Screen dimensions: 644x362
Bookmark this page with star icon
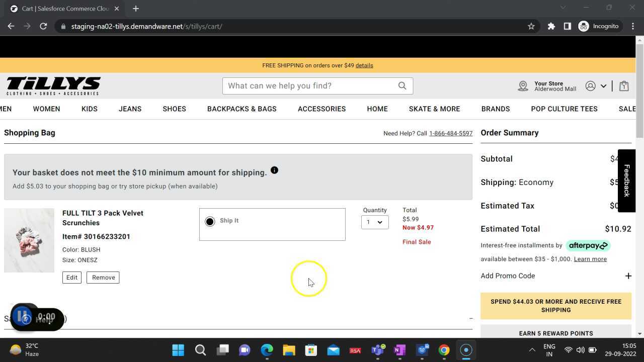[x=531, y=26]
